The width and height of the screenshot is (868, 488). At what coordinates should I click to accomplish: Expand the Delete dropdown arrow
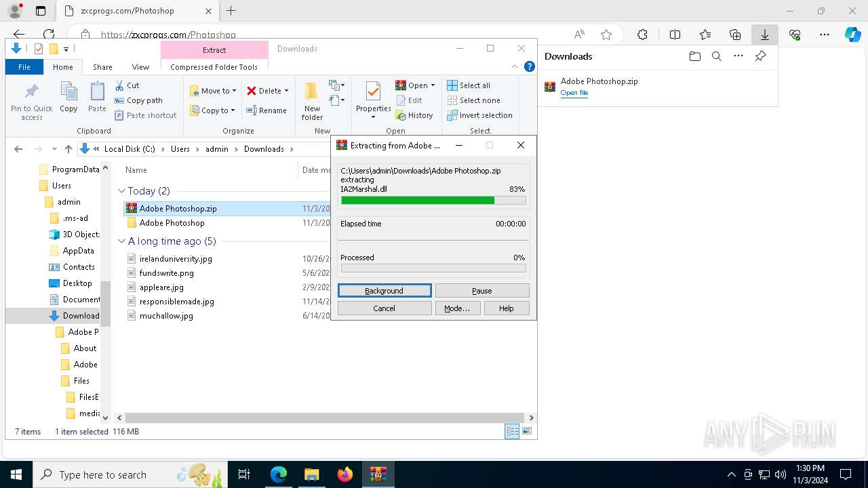click(x=286, y=91)
